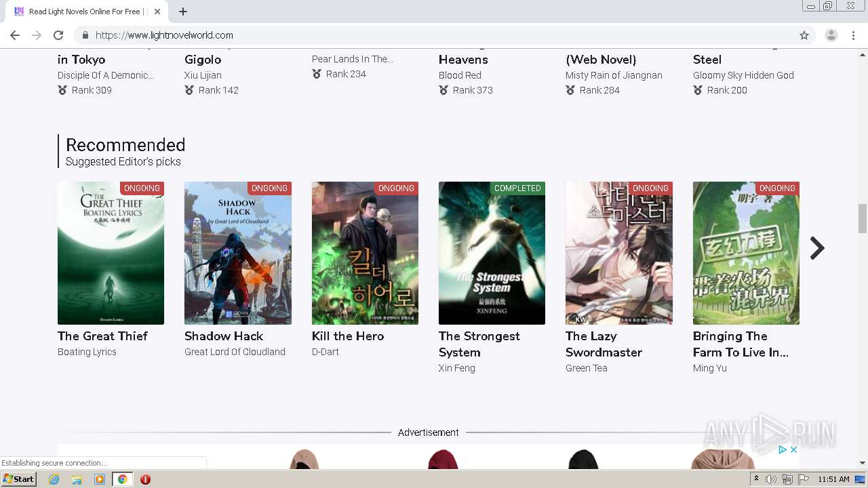Click the rank medal icon beside Rank 234
868x488 pixels.
[317, 74]
